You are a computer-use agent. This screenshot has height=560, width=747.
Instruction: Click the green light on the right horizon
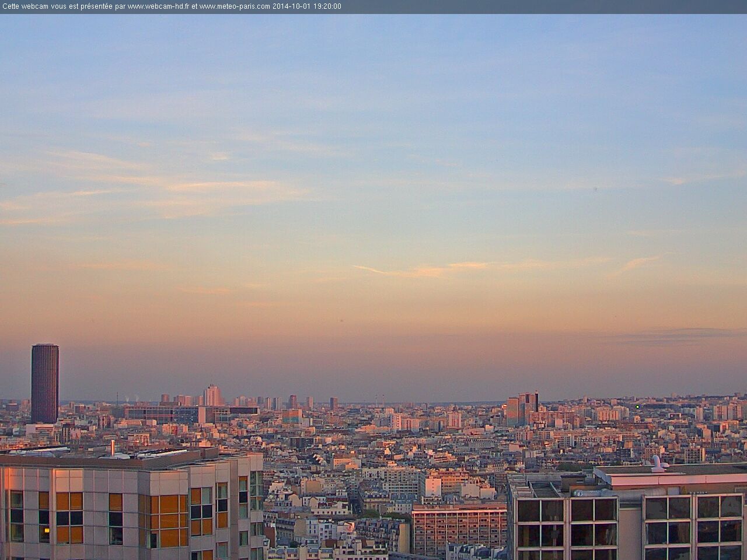637,406
